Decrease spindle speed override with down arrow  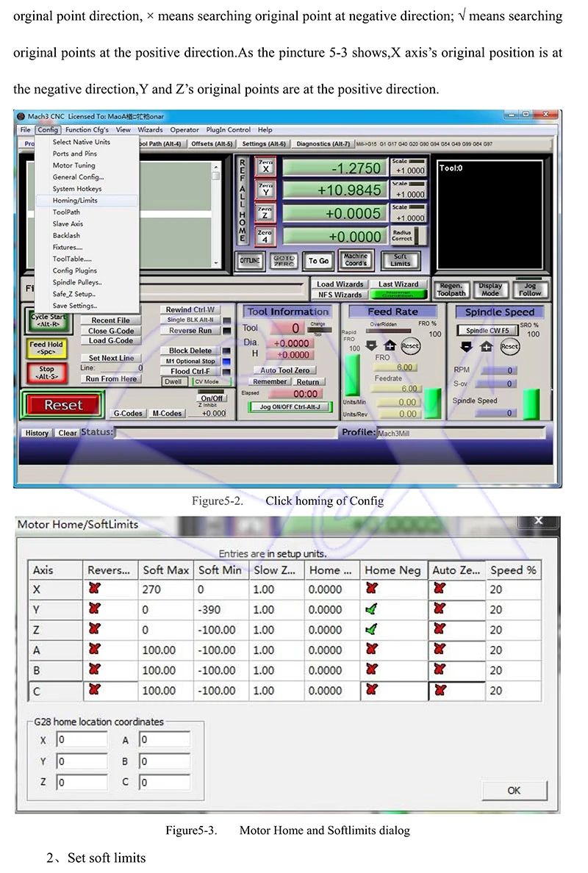[x=467, y=346]
